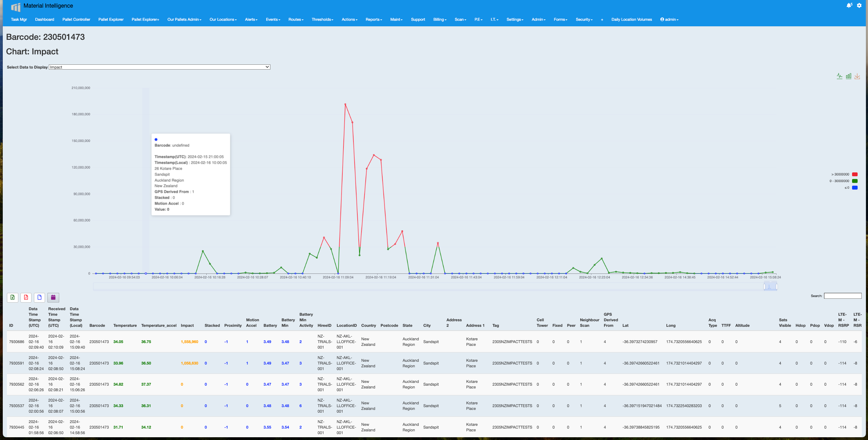Click impact value 1,558,960
The width and height of the screenshot is (868, 440).
tap(189, 342)
